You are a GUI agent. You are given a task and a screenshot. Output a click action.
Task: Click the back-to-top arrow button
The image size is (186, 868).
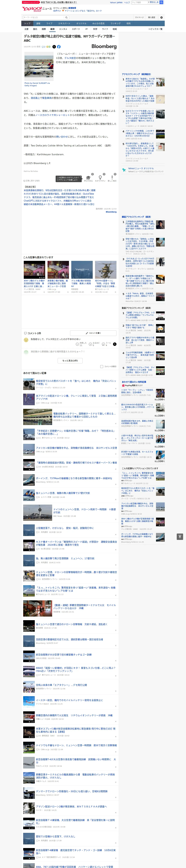point(180,536)
